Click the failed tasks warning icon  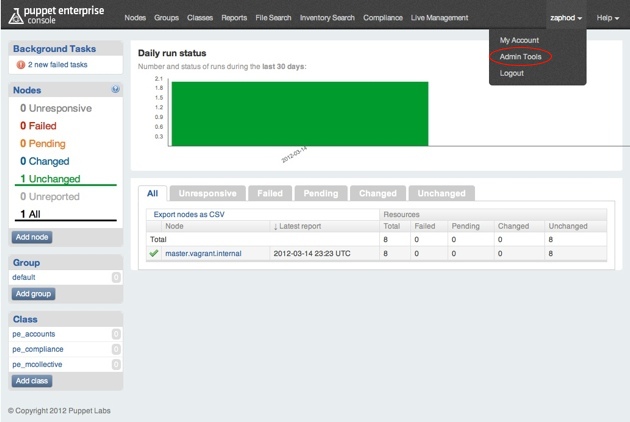point(20,65)
